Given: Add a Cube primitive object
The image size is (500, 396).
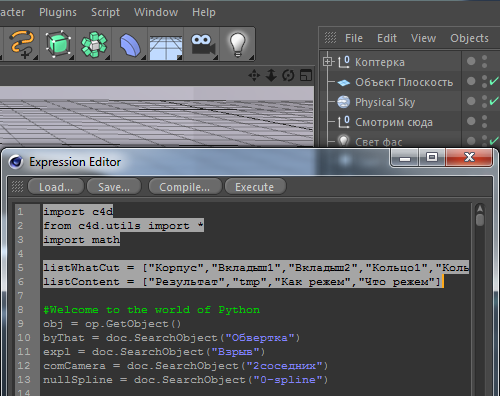Looking at the screenshot, I should coord(58,44).
